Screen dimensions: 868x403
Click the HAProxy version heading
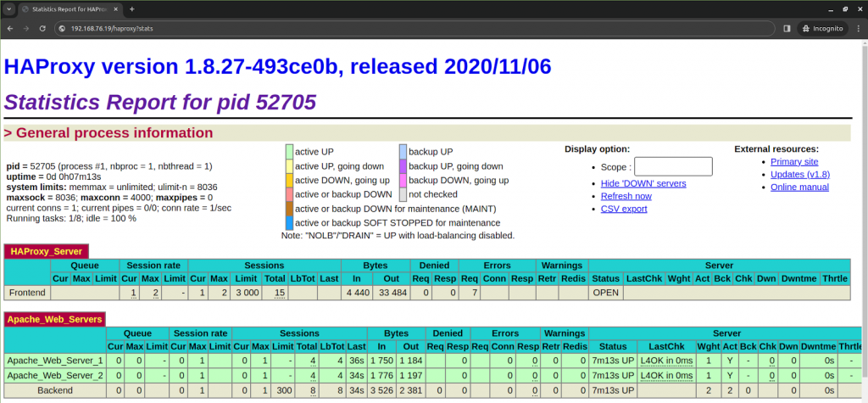[278, 66]
